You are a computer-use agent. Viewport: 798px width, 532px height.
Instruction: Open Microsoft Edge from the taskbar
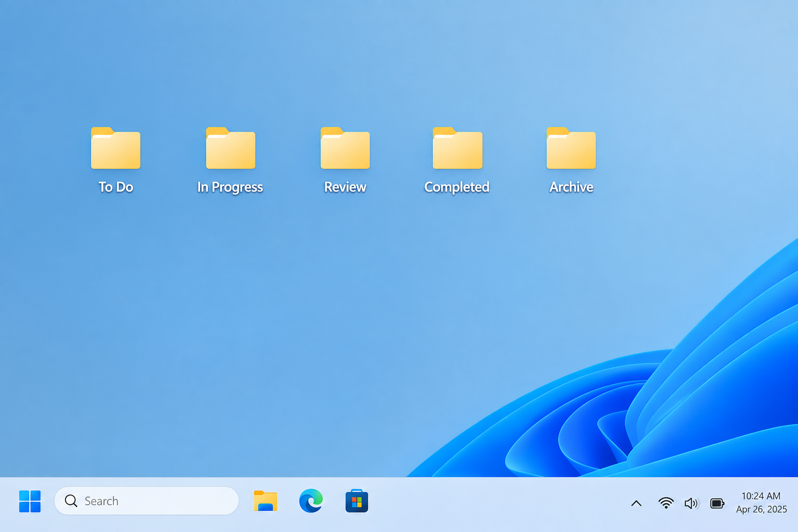[311, 501]
